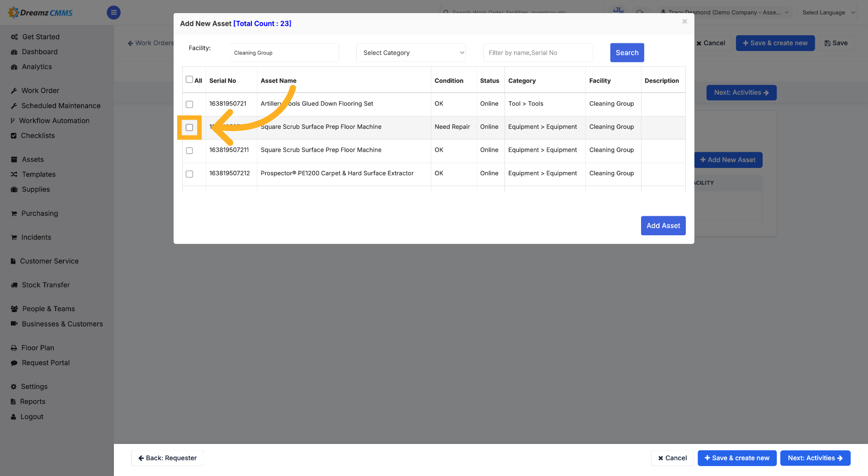Select the Need Repair Square Scrub row checkbox
868x476 pixels.
(189, 127)
